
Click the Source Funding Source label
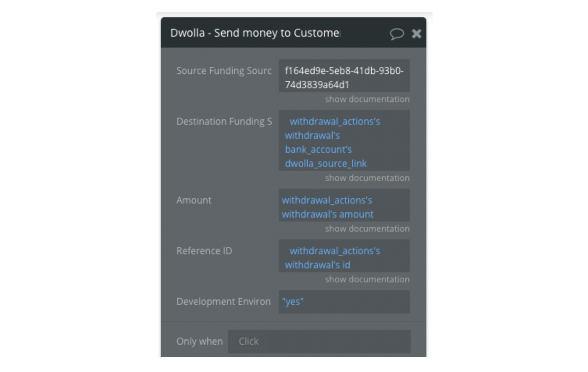pos(224,71)
